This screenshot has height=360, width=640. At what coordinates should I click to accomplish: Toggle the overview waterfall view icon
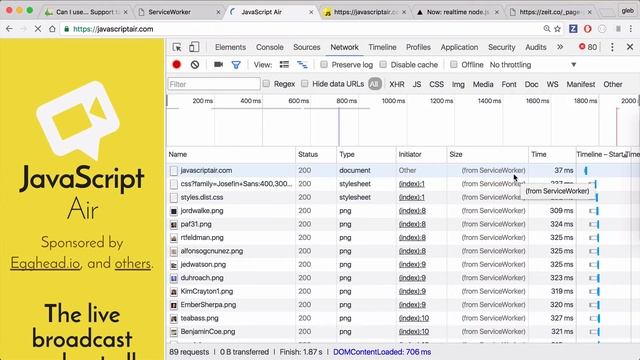pos(302,64)
